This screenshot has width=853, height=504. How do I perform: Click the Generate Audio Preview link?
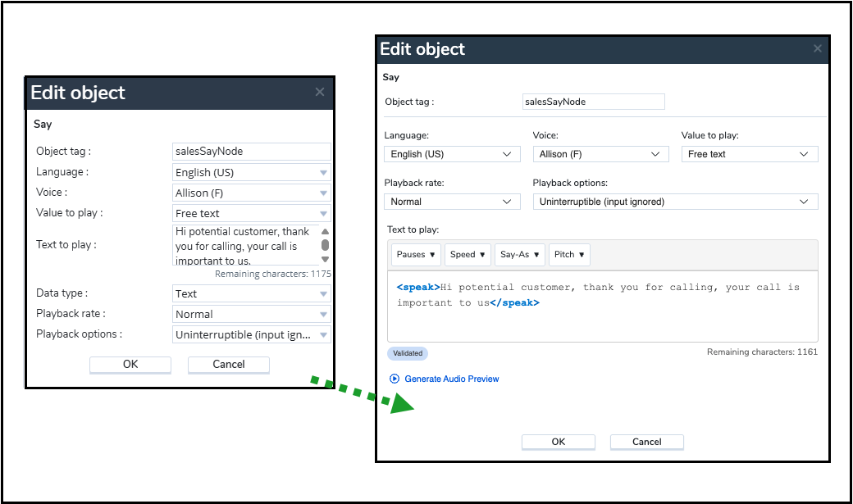[x=451, y=379]
